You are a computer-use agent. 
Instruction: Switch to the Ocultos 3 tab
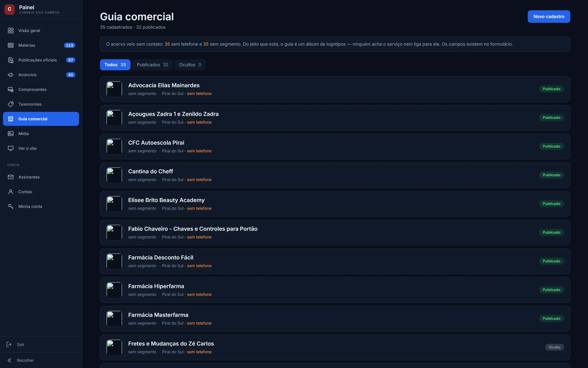(190, 65)
